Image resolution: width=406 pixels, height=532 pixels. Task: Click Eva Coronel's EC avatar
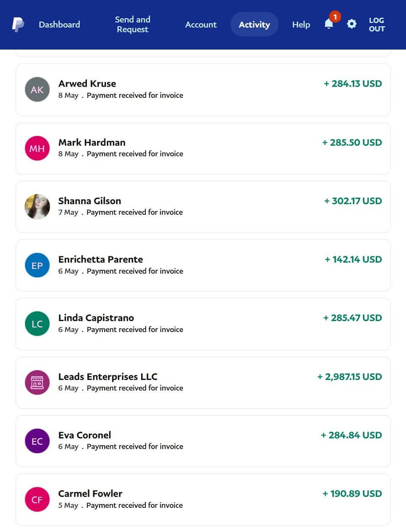pyautogui.click(x=37, y=441)
